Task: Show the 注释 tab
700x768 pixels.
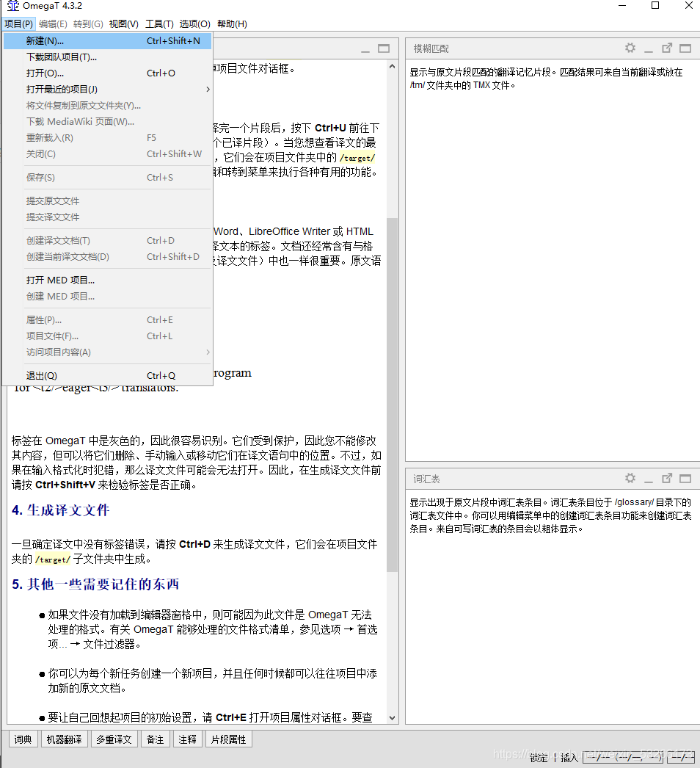Action: (188, 739)
